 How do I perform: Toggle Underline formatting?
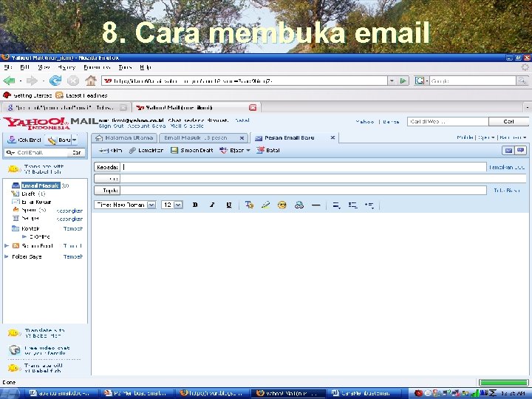click(x=229, y=205)
